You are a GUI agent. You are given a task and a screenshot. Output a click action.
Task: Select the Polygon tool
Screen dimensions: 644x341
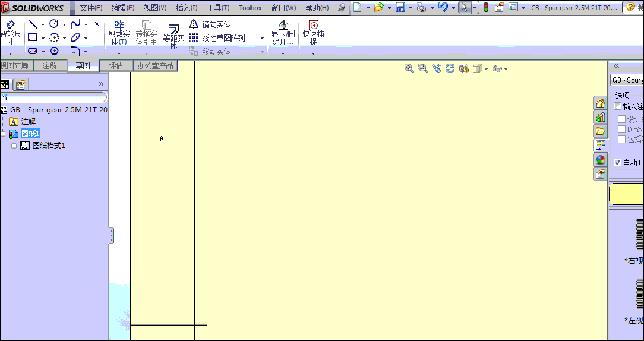click(54, 51)
